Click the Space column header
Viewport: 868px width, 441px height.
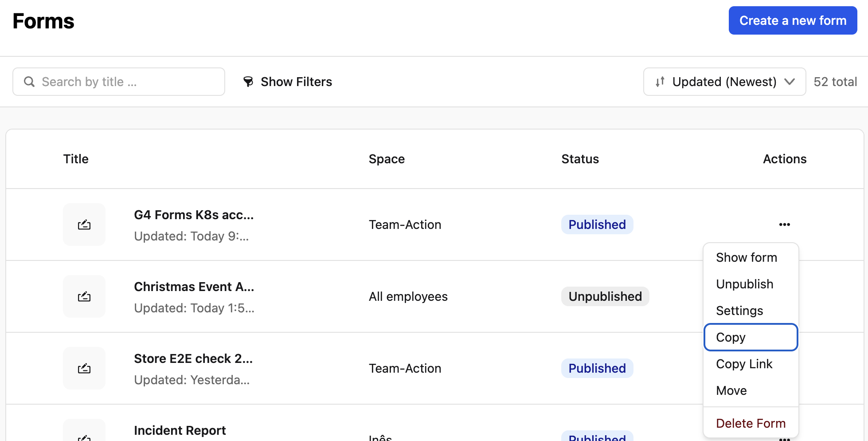(x=387, y=159)
